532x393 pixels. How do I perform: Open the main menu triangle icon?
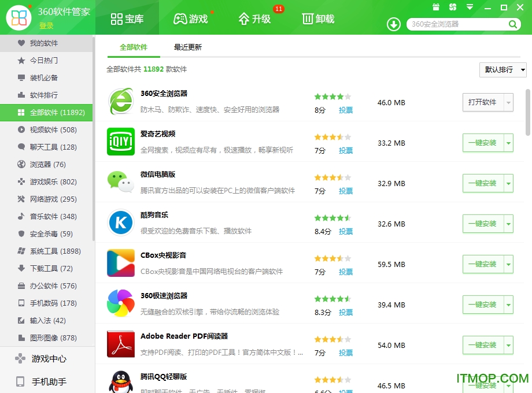pyautogui.click(x=470, y=7)
